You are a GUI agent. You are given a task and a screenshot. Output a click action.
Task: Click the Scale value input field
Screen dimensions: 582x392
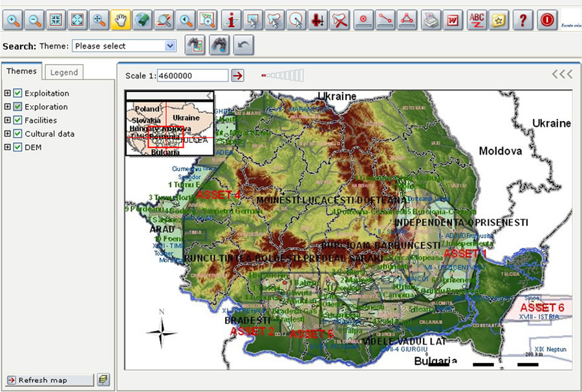point(193,76)
